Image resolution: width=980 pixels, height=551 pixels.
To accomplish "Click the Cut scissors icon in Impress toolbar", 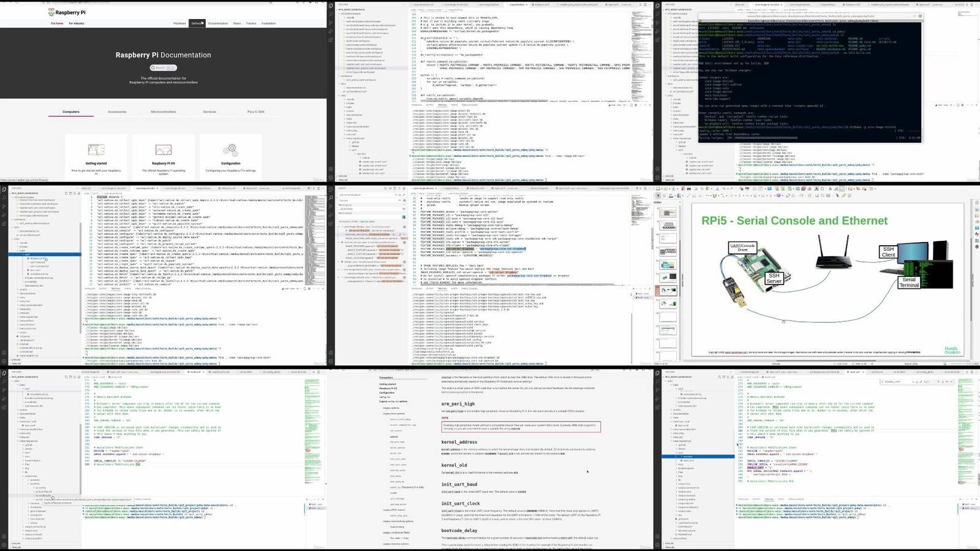I will click(696, 188).
